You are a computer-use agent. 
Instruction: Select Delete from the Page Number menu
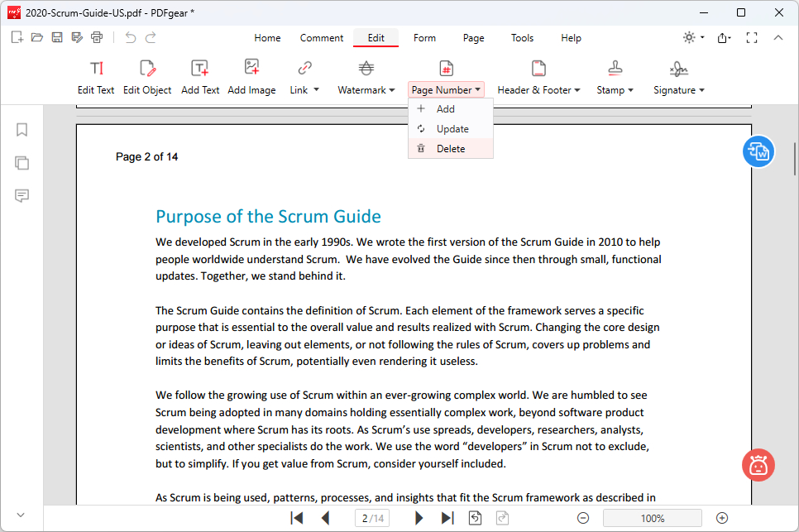[x=451, y=149]
